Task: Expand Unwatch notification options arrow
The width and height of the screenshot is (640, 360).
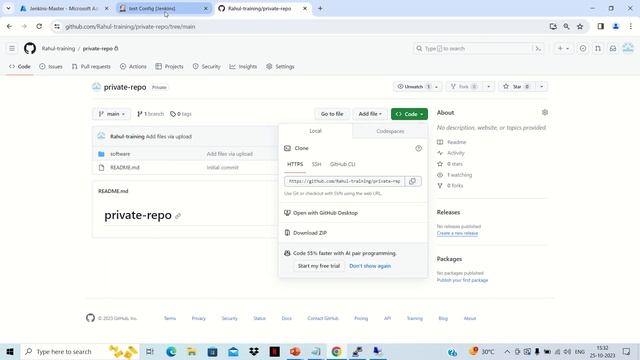Action: pos(436,87)
